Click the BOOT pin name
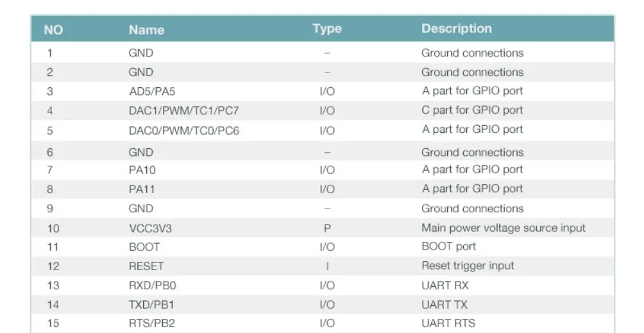 click(144, 247)
